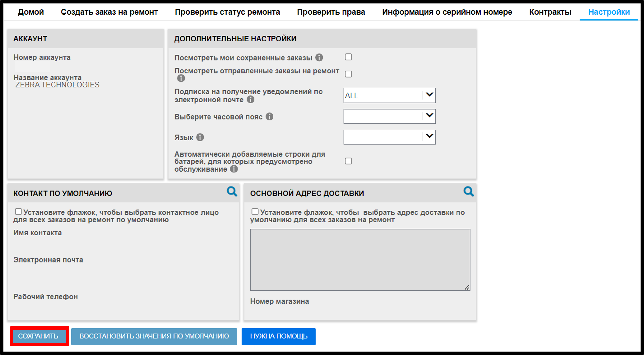Go to Домой tab

pos(31,12)
